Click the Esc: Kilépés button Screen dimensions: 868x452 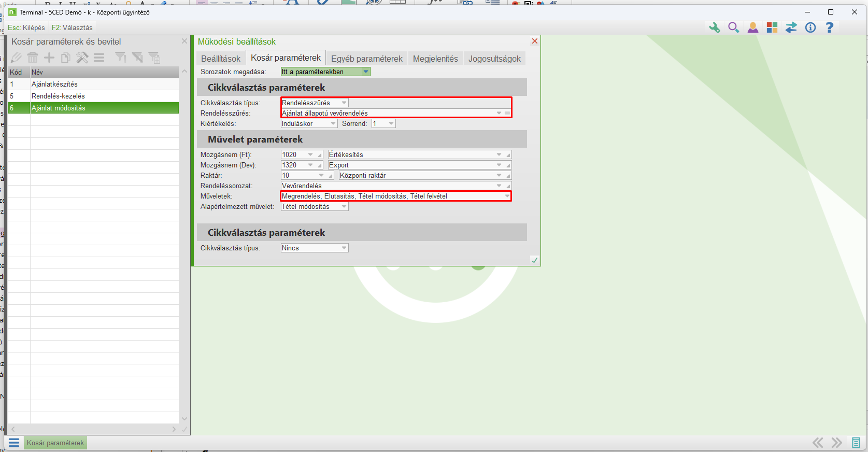pos(26,27)
